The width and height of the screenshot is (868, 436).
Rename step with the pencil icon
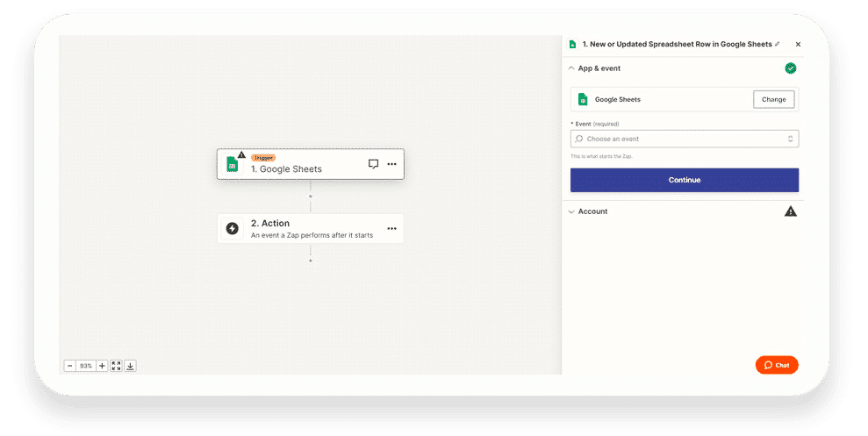coord(778,44)
